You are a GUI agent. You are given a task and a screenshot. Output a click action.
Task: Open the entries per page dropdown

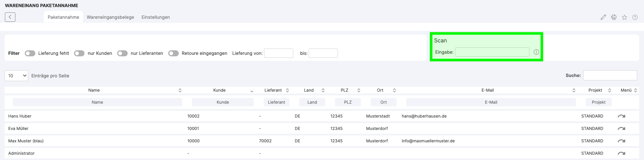pos(16,76)
